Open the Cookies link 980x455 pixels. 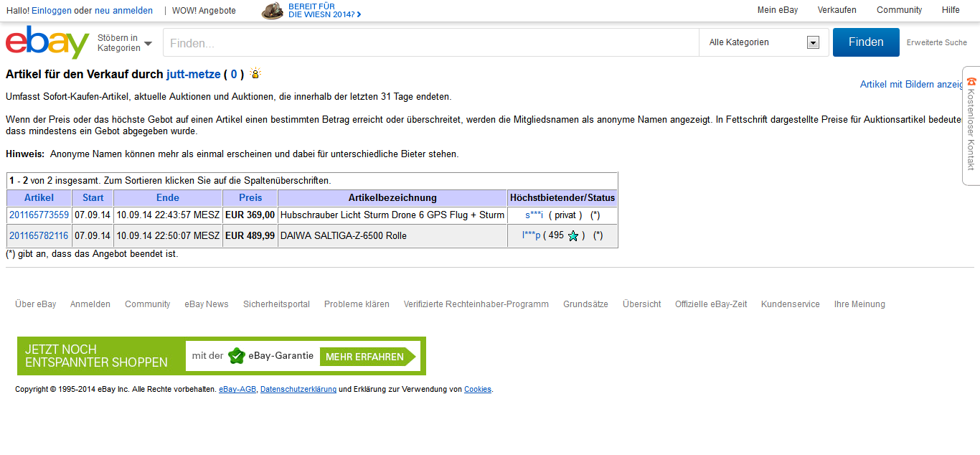click(478, 389)
